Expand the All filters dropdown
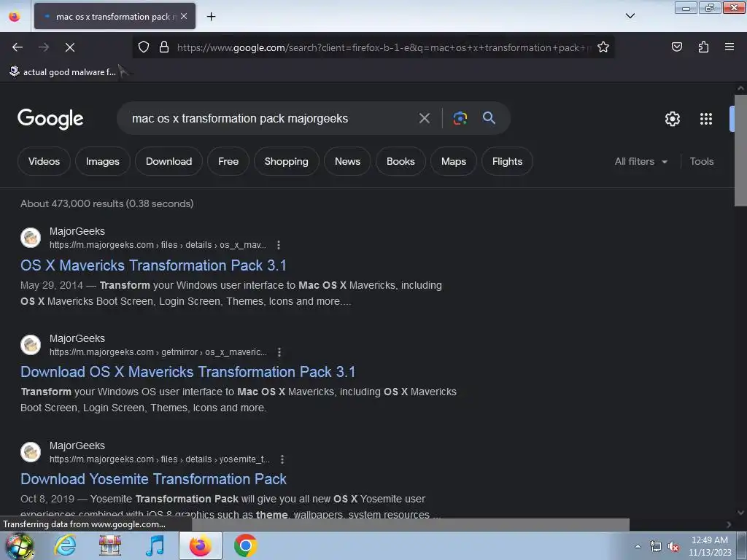The width and height of the screenshot is (747, 560). [x=640, y=161]
